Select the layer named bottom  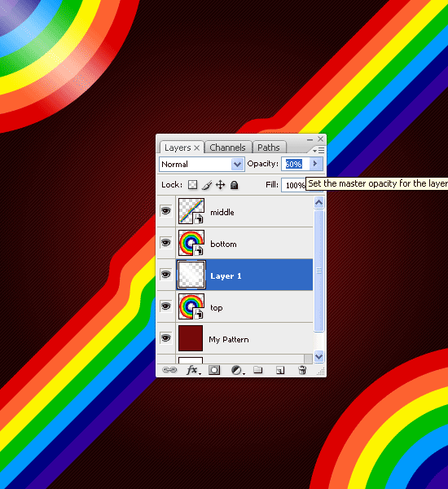point(223,244)
